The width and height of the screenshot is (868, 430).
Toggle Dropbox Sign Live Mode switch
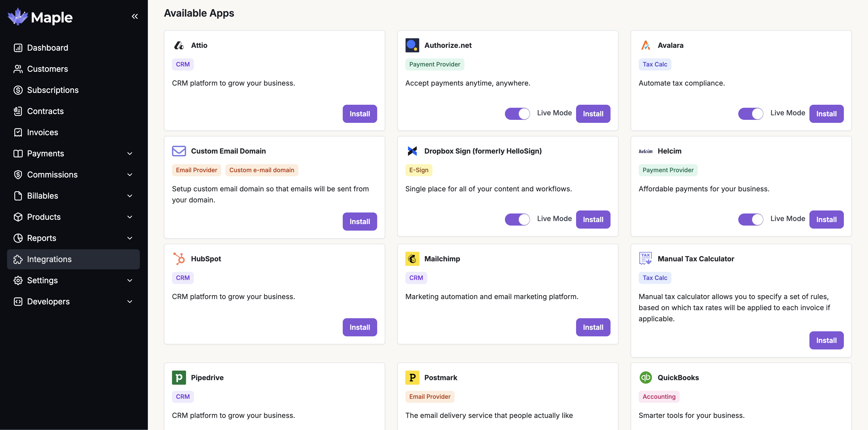click(x=517, y=220)
